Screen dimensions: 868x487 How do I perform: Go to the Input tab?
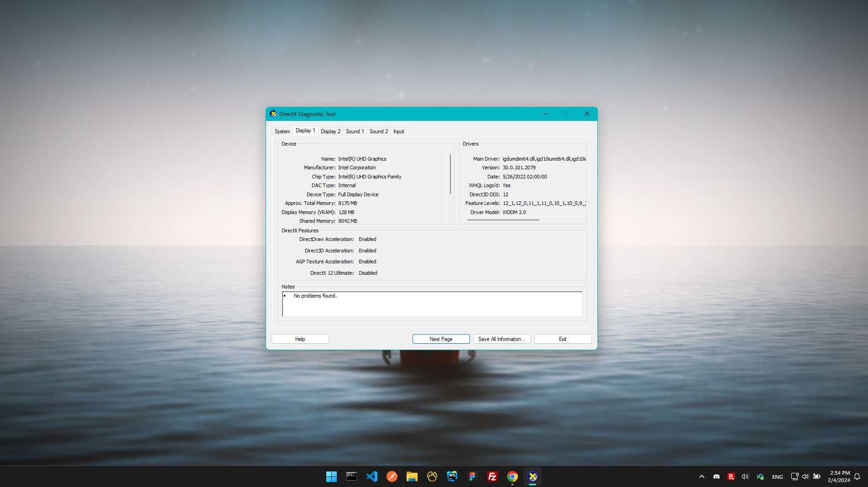(398, 131)
